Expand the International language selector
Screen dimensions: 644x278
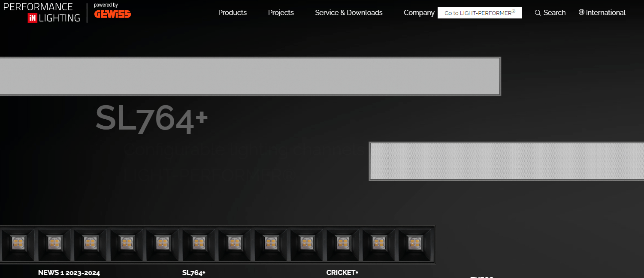click(605, 13)
